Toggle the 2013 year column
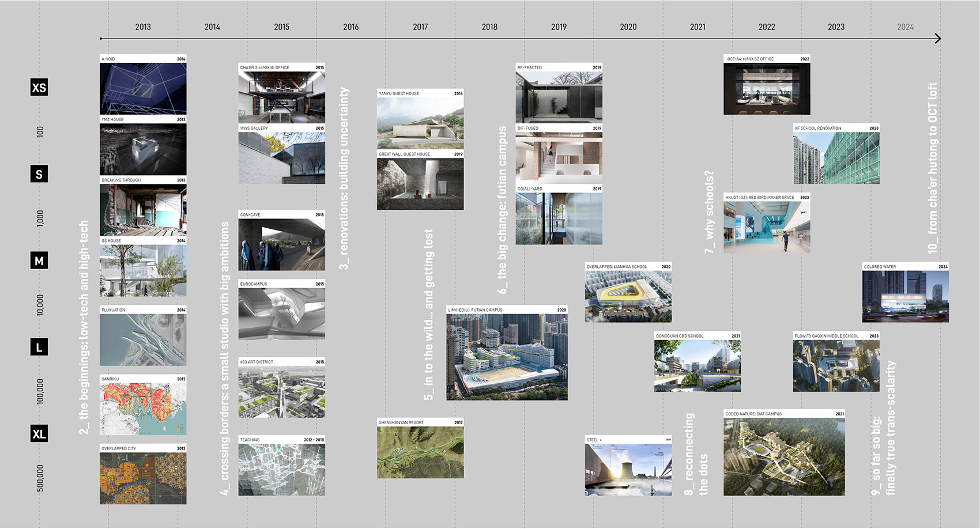The image size is (980, 529). [x=143, y=27]
